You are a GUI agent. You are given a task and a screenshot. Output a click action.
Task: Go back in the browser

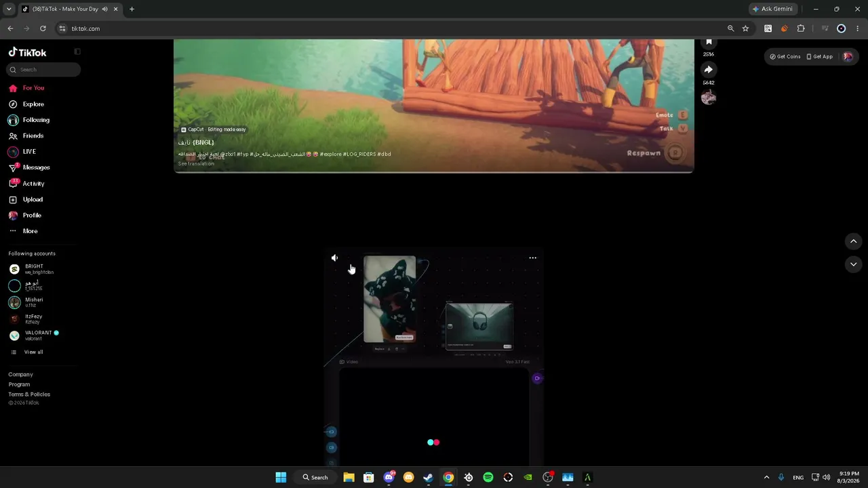(x=10, y=28)
